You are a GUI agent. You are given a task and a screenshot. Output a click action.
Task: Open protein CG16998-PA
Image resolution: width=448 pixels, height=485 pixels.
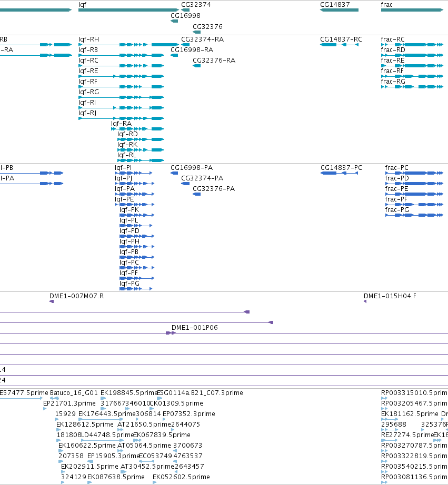tap(192, 168)
